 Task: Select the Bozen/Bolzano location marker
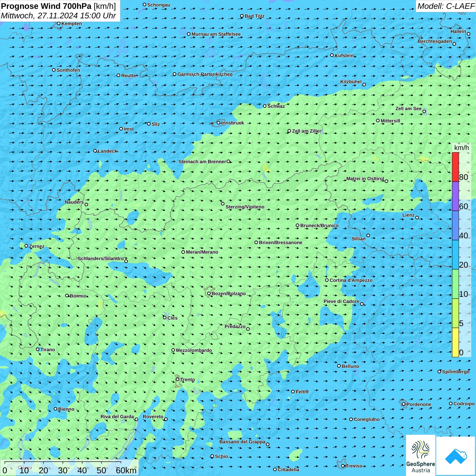tap(209, 293)
